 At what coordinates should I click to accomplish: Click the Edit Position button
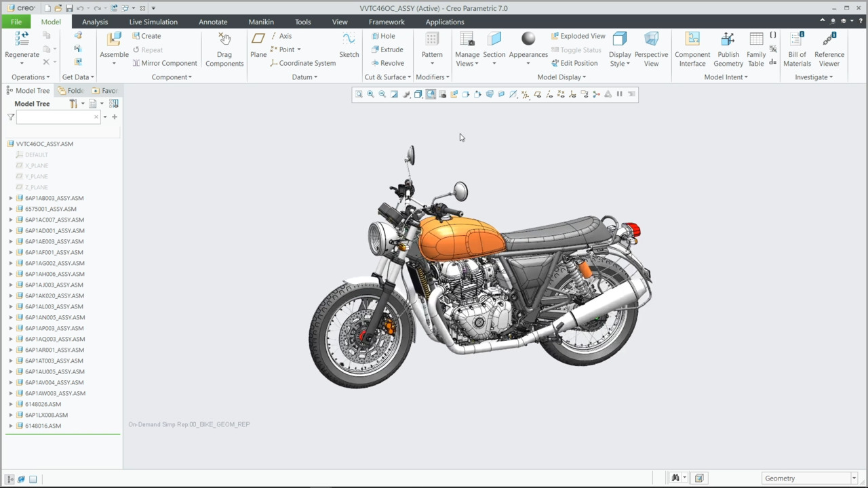pyautogui.click(x=574, y=63)
